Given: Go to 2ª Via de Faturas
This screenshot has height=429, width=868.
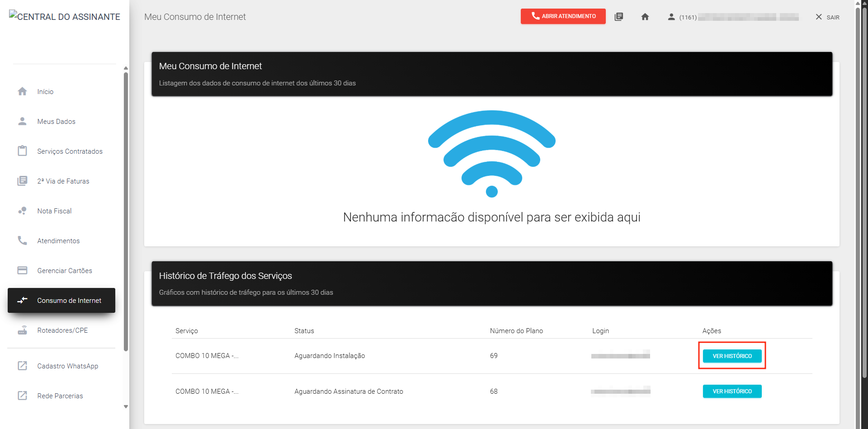Looking at the screenshot, I should coord(61,181).
